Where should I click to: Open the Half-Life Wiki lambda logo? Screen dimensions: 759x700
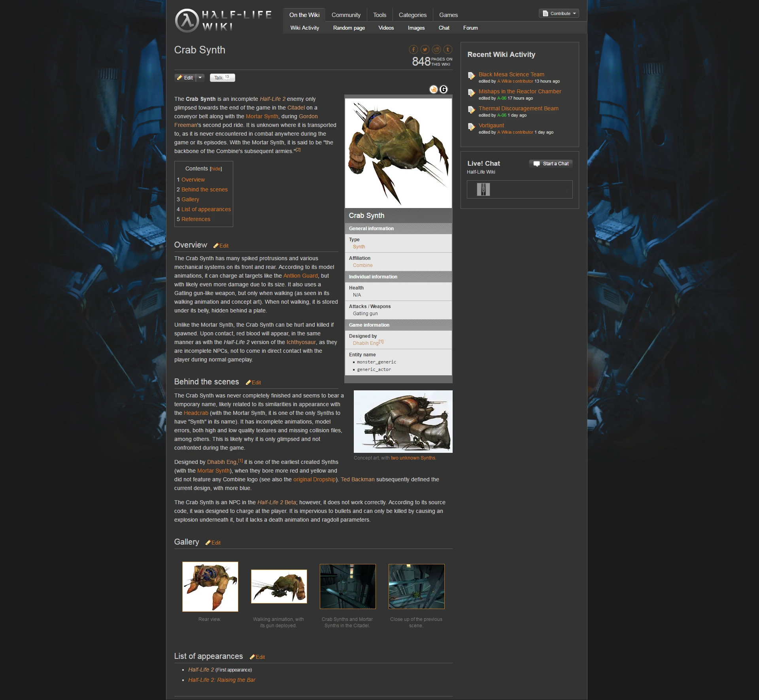(x=187, y=21)
